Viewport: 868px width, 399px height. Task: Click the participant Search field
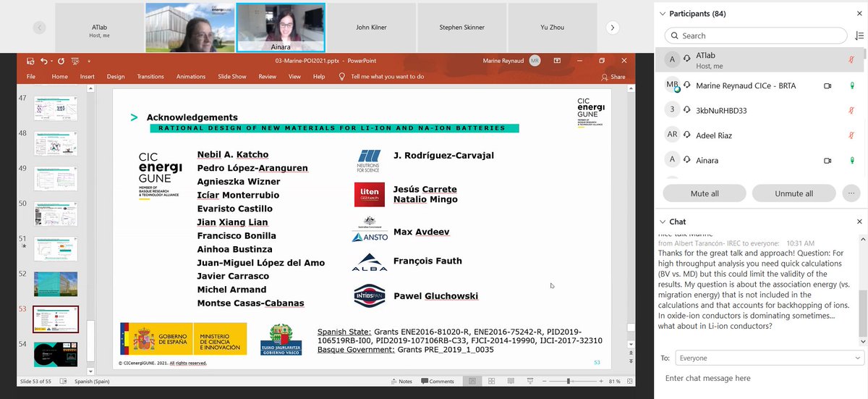[x=755, y=35]
